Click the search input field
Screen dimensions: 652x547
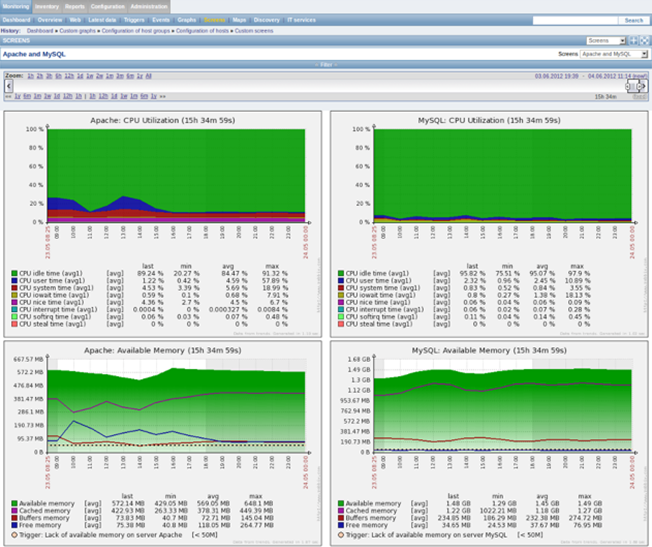pos(575,20)
